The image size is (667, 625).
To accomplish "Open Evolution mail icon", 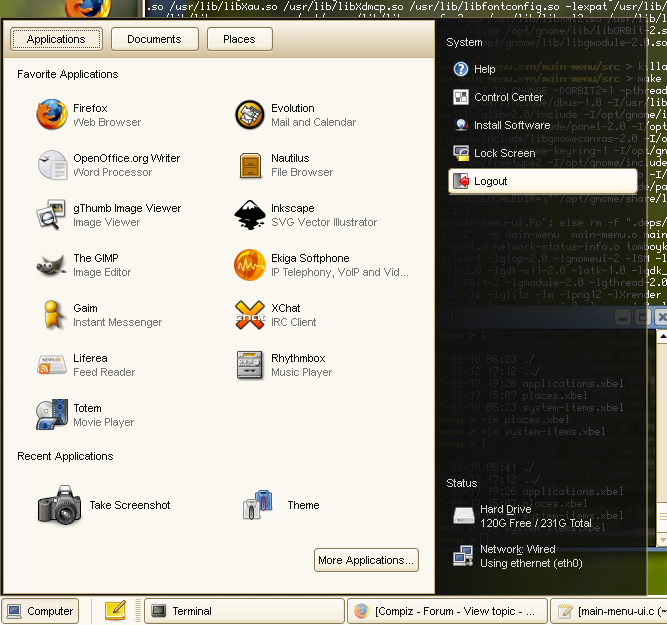I will (x=250, y=114).
